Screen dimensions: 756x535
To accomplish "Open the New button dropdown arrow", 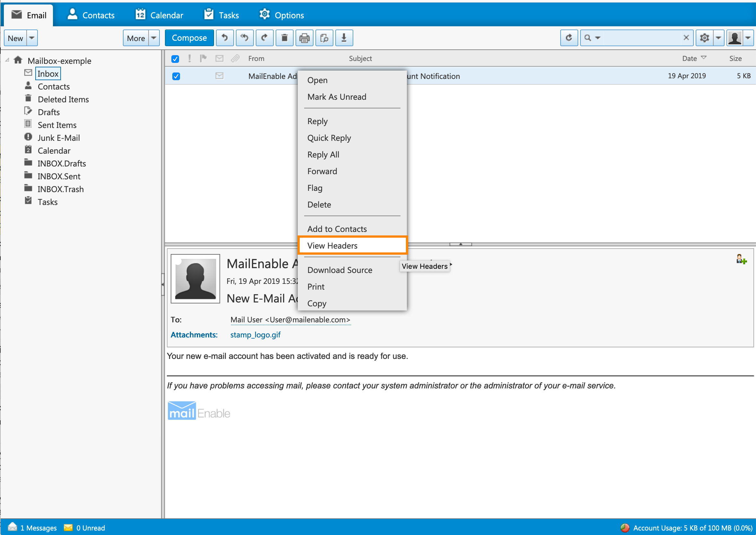I will (x=32, y=38).
